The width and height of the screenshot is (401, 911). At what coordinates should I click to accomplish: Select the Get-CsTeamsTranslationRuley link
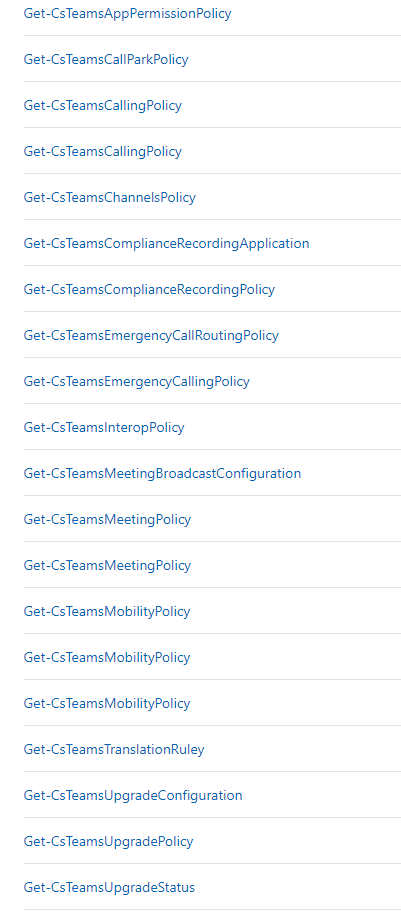coord(114,749)
